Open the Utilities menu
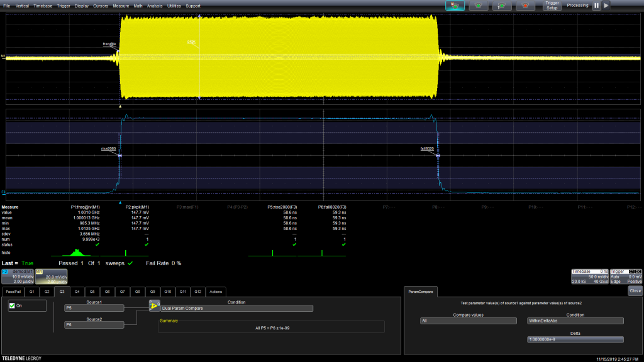This screenshot has height=362, width=644. pos(174,6)
